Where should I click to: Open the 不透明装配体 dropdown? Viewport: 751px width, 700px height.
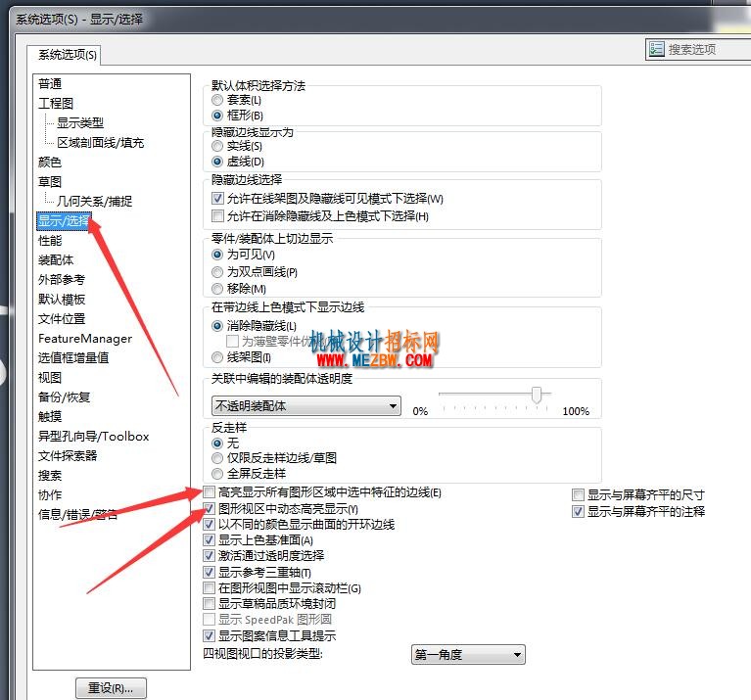click(306, 406)
